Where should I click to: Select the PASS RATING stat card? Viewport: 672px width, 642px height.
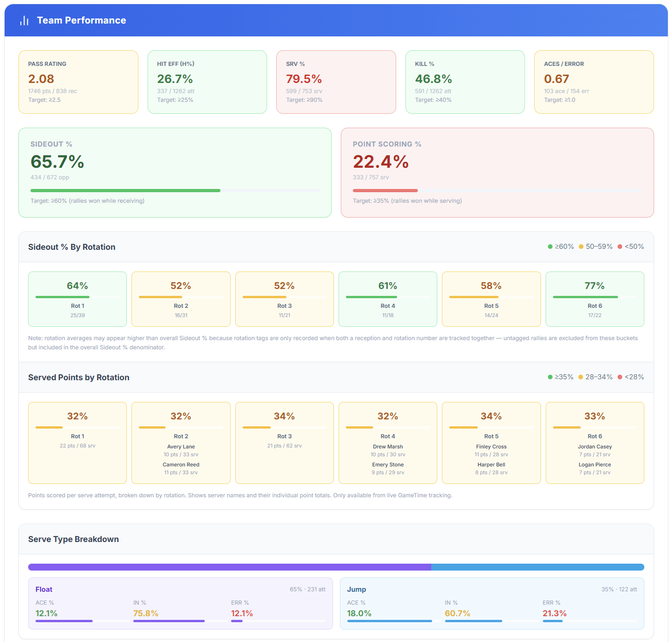coord(78,82)
